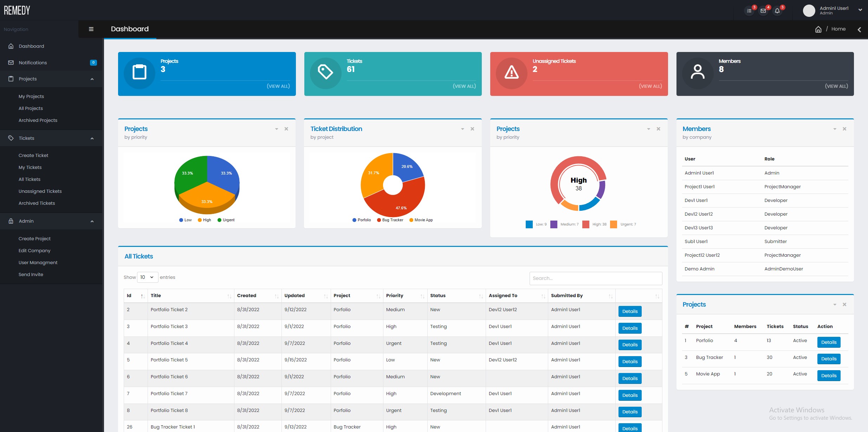Image resolution: width=868 pixels, height=432 pixels.
Task: Go to Archived Projects
Action: pyautogui.click(x=38, y=120)
